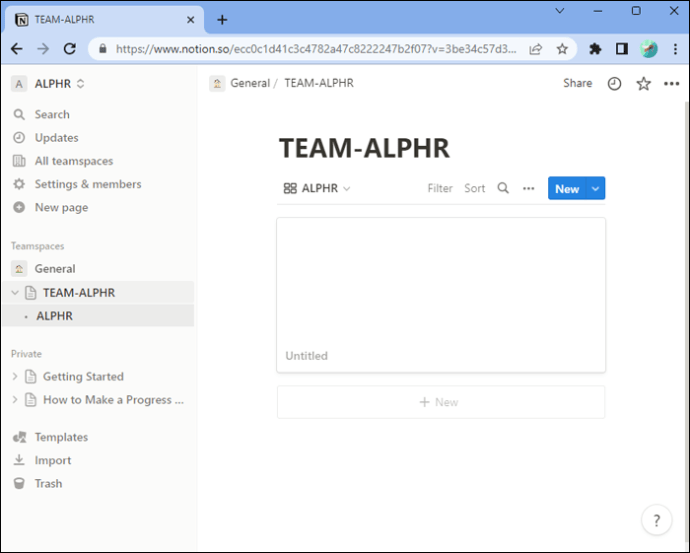Open Updates in the sidebar

coord(56,138)
